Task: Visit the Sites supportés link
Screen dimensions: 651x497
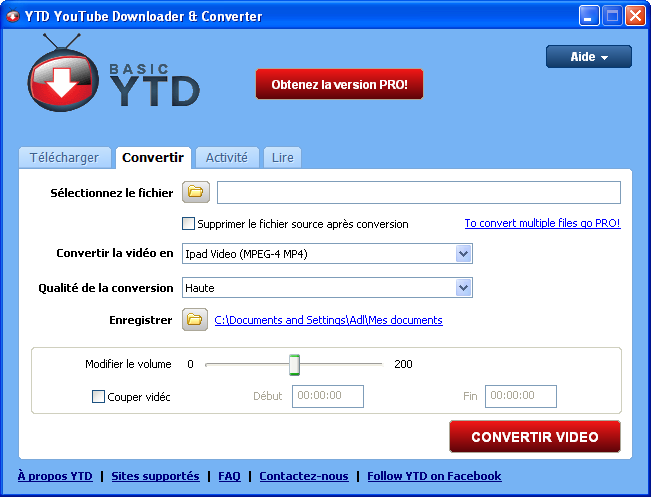Action: 155,476
